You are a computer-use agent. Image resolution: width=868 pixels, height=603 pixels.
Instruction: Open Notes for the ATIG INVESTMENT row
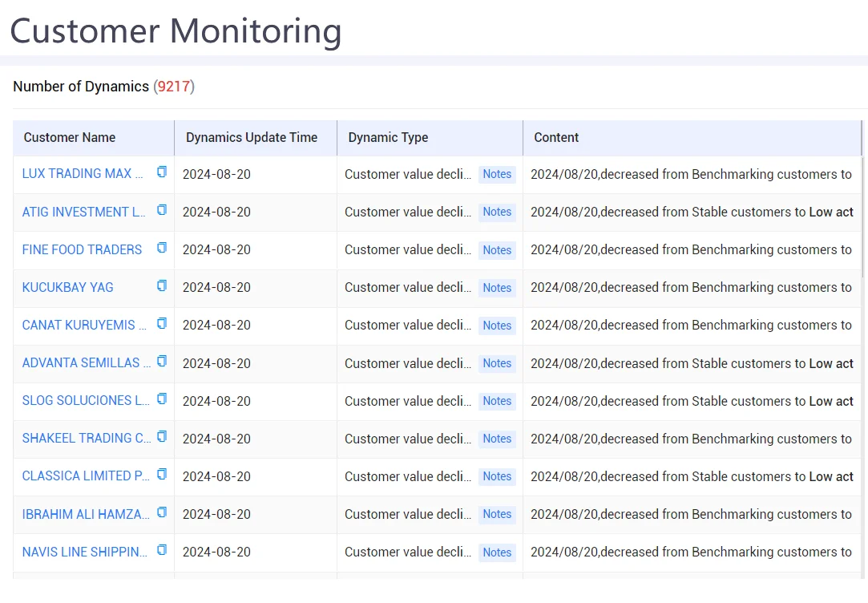[497, 212]
